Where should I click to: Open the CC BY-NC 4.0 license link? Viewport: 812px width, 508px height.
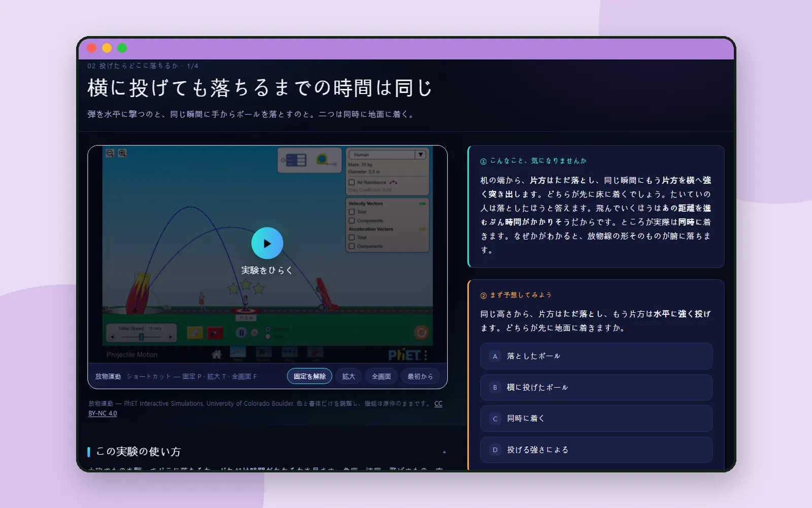click(265, 408)
